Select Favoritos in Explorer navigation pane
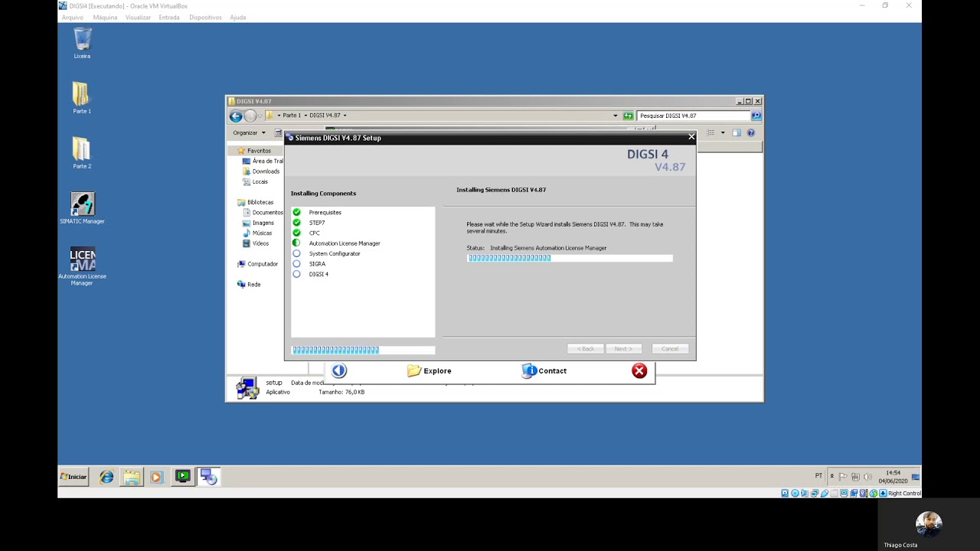Image resolution: width=980 pixels, height=551 pixels. click(x=259, y=151)
